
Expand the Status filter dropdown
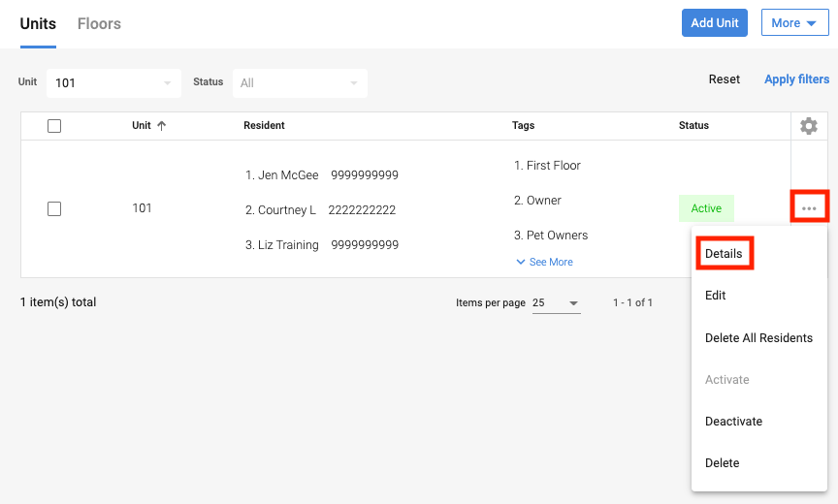pyautogui.click(x=299, y=83)
